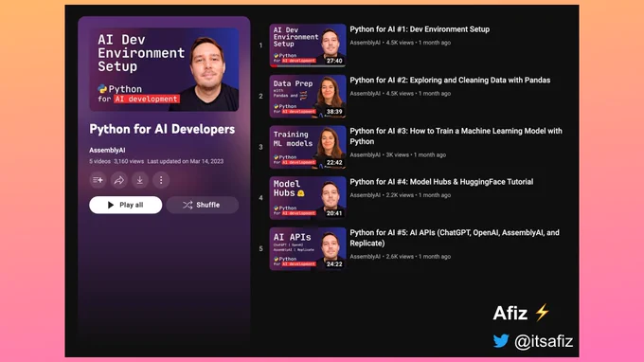644x362 pixels.
Task: Click title 'Python for AI #2: Exploring and Cleaning Data'
Action: coord(450,81)
